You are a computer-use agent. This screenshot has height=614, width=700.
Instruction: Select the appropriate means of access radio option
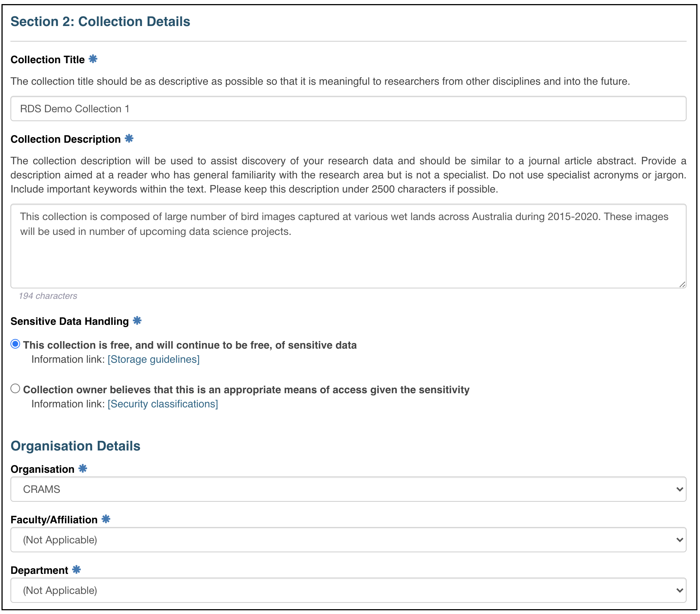click(x=15, y=389)
